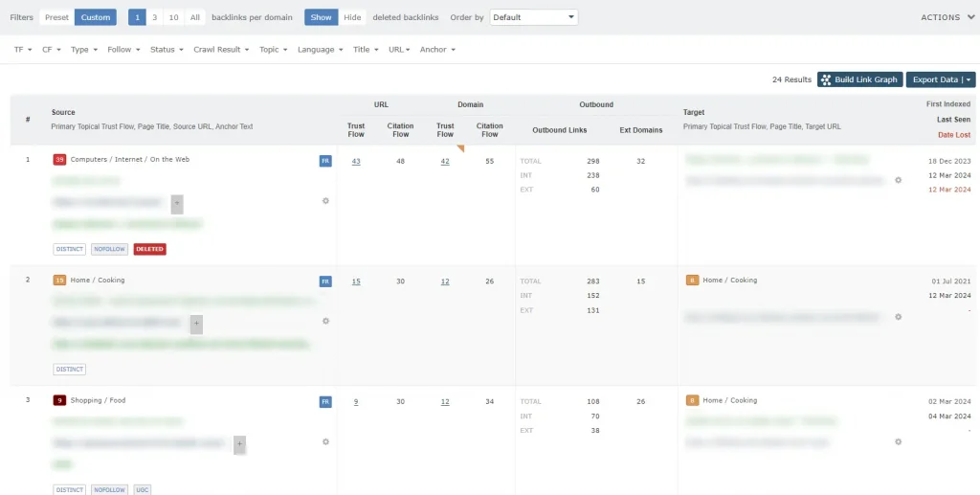Click the FR language badge in row 3
Viewport: 980px width, 495px height.
tap(325, 402)
